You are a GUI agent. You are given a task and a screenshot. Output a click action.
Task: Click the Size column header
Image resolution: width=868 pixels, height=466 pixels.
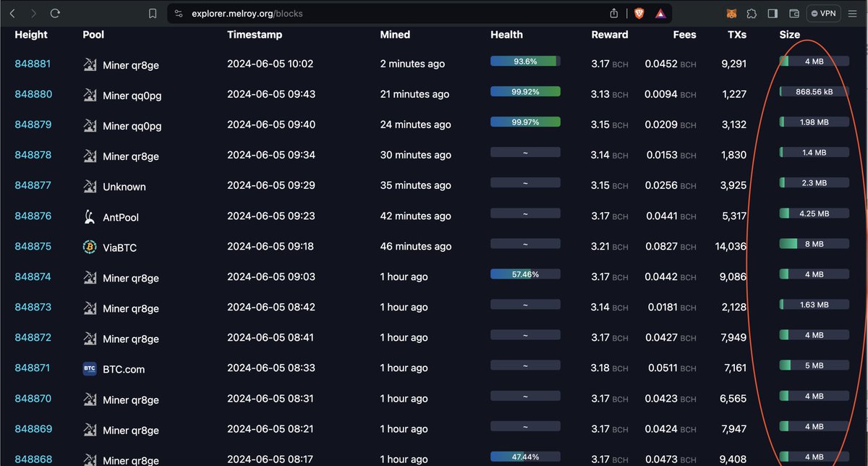click(790, 35)
